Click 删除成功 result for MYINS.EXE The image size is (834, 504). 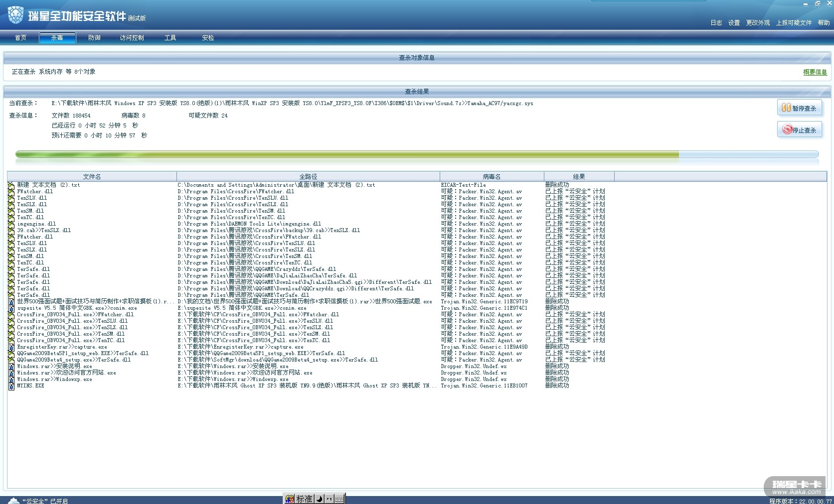(x=557, y=385)
